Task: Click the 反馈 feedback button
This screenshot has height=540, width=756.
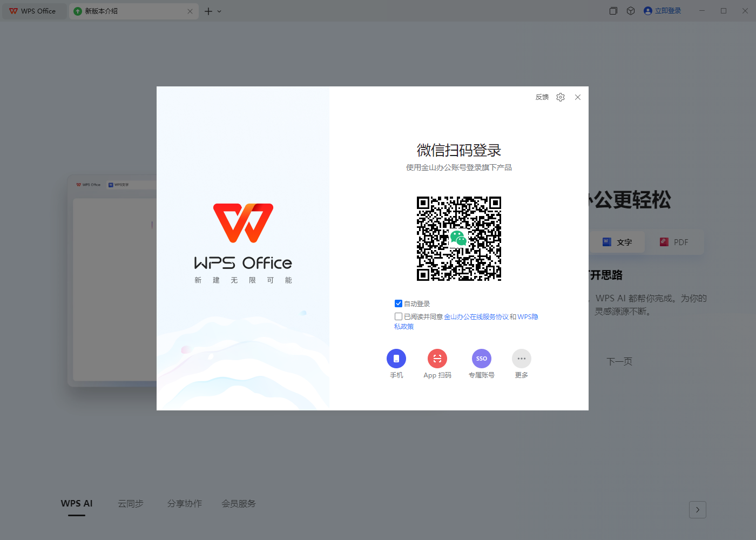Action: 542,97
